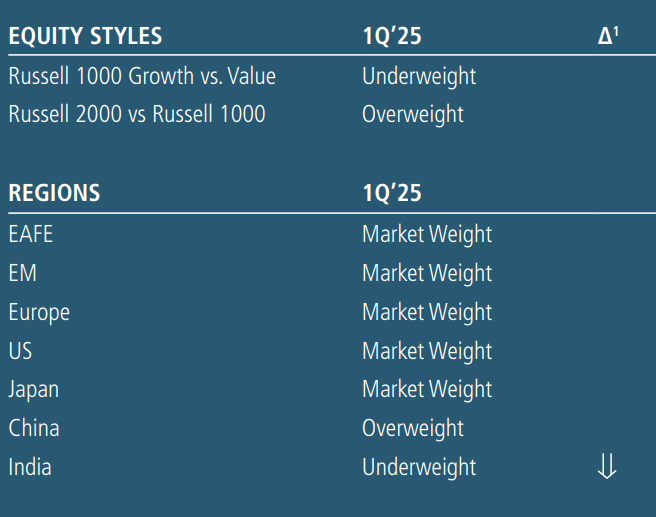Click the 1Q'25 header in Regions section
The width and height of the screenshot is (656, 517).
click(392, 193)
